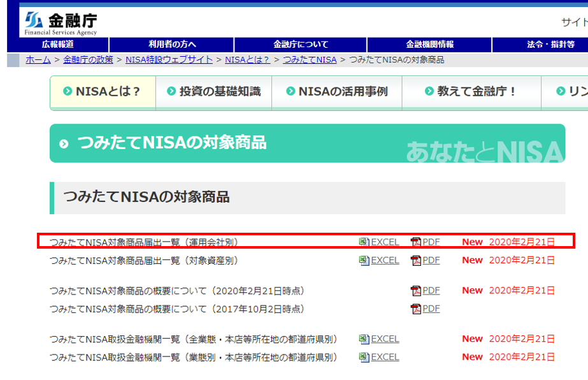The height and width of the screenshot is (380, 588).
Task: Click PDF icon for 2020年2月21日時点 概要
Action: click(416, 291)
